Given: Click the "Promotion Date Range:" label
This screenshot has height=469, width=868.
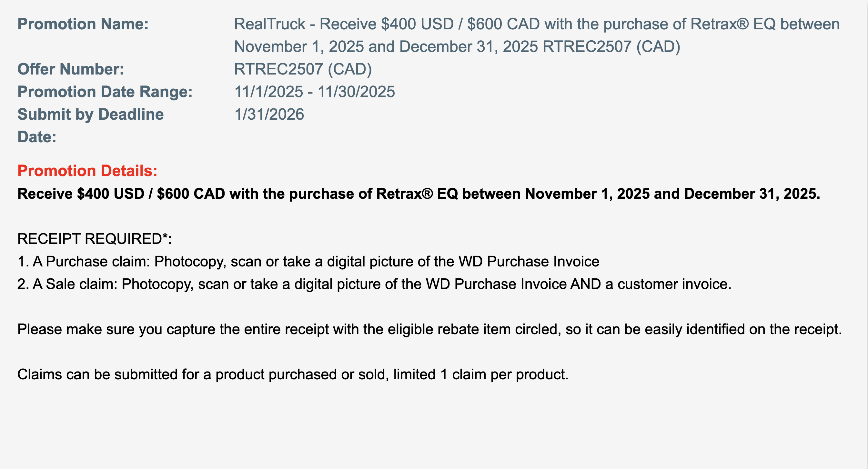Looking at the screenshot, I should click(105, 92).
